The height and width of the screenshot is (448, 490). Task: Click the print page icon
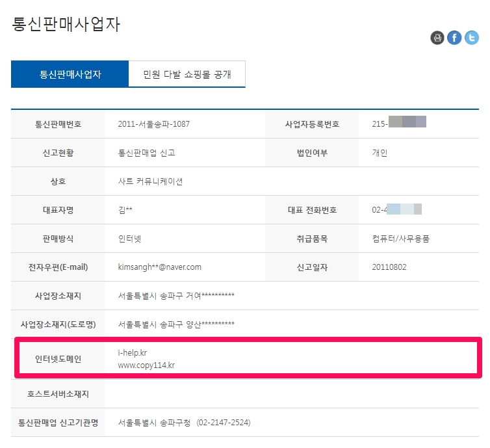pyautogui.click(x=437, y=38)
